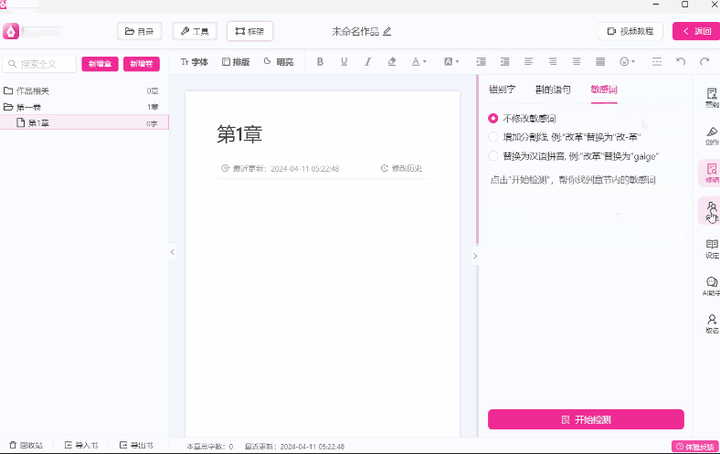Viewport: 720px width, 454px height.
Task: Click the pink feedback button at bottom right
Action: pyautogui.click(x=695, y=446)
